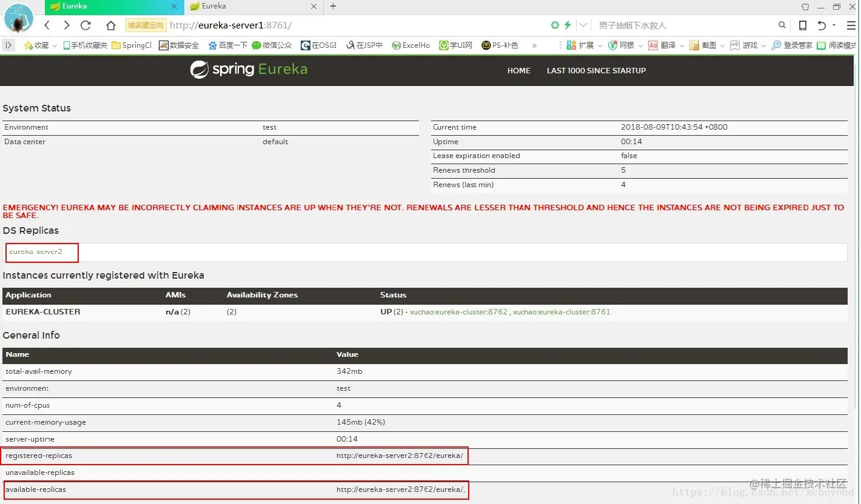
Task: Open the 登录管家 login manager
Action: tap(792, 45)
